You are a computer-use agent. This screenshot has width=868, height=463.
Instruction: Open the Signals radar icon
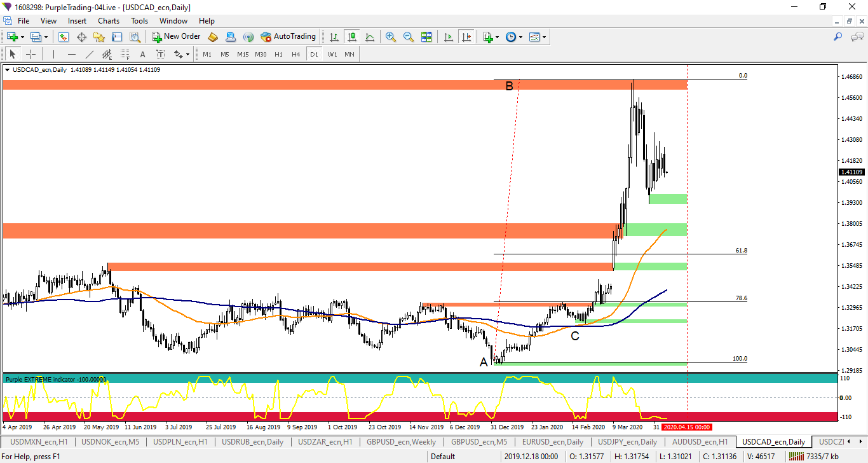248,37
